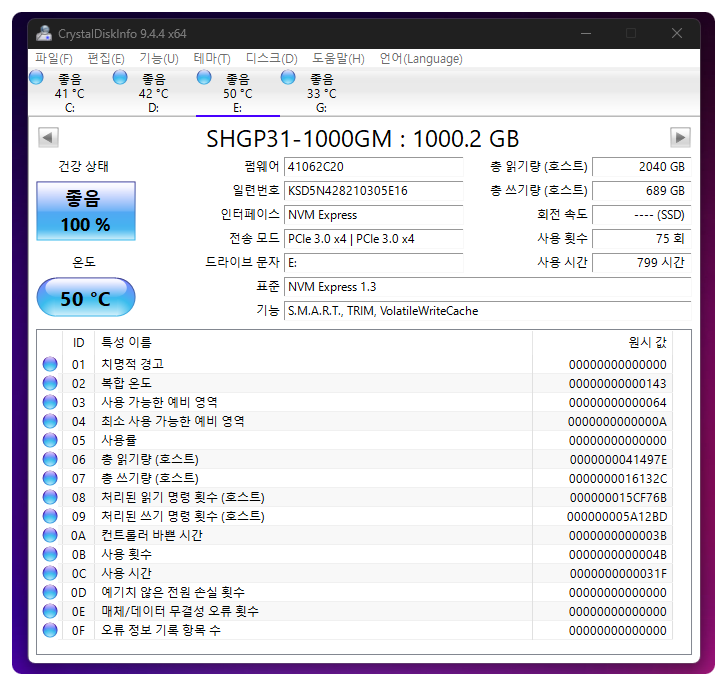Open the 도움말(H) menu
This screenshot has width=727, height=686.
click(338, 58)
